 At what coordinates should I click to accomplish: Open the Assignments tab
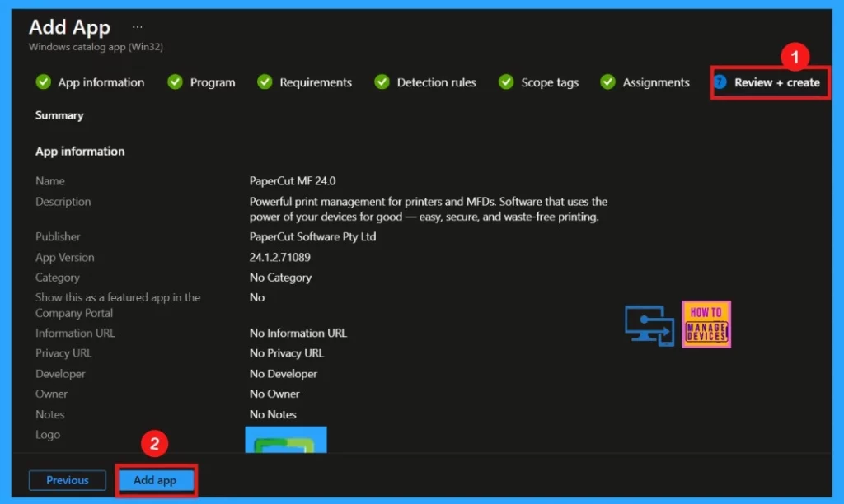(656, 82)
